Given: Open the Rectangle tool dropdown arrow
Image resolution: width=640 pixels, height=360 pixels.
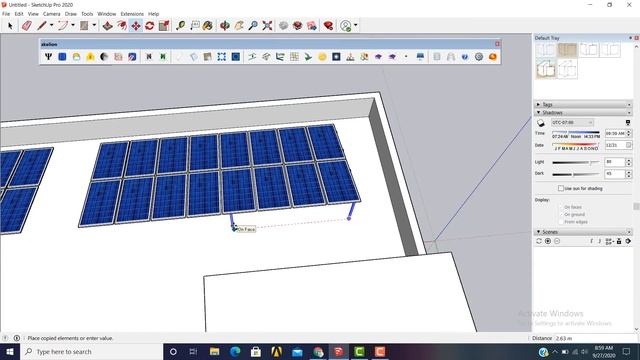Looking at the screenshot, I should pyautogui.click(x=94, y=25).
